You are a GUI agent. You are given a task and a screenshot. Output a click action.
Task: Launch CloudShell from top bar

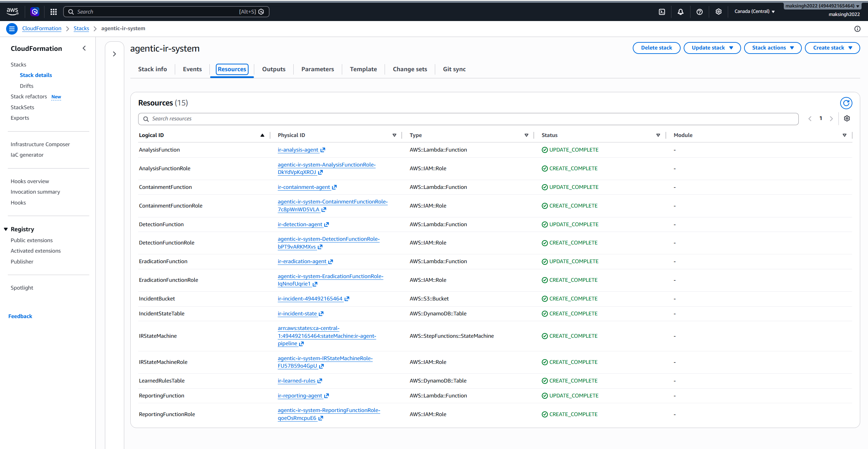[662, 12]
